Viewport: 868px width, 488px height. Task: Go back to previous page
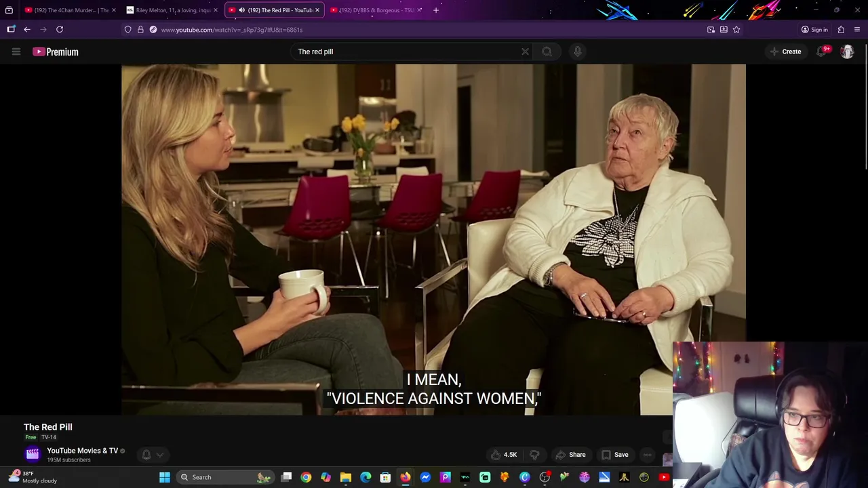click(27, 29)
